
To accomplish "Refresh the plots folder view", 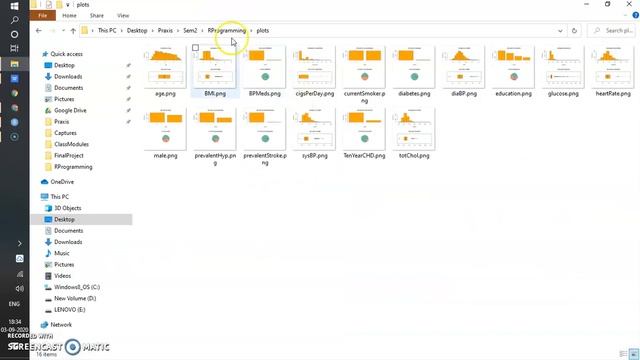I will pos(574,31).
